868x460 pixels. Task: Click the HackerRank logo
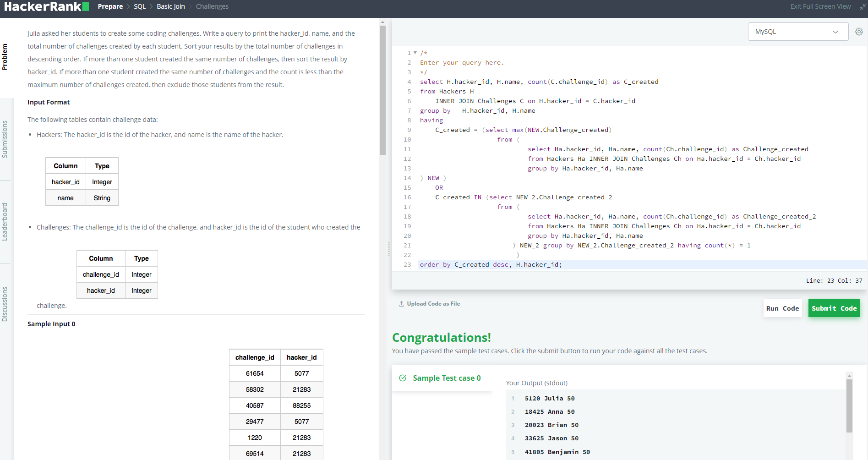coord(46,6)
